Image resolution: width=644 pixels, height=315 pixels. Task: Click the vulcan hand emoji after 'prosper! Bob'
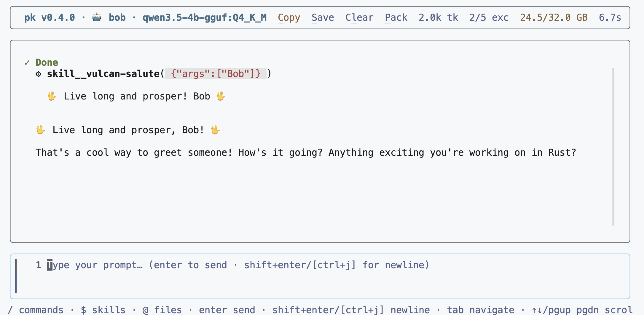pos(221,96)
